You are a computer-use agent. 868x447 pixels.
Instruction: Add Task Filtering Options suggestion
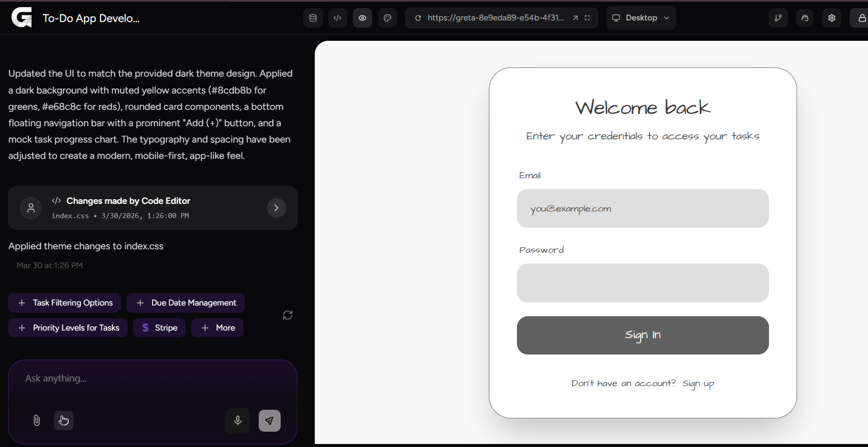pyautogui.click(x=64, y=303)
